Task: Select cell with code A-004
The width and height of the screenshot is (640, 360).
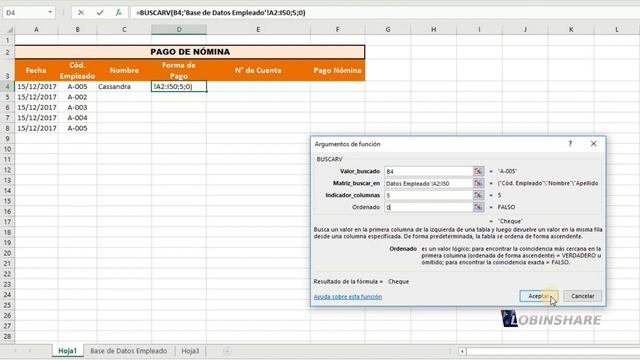Action: (78, 118)
